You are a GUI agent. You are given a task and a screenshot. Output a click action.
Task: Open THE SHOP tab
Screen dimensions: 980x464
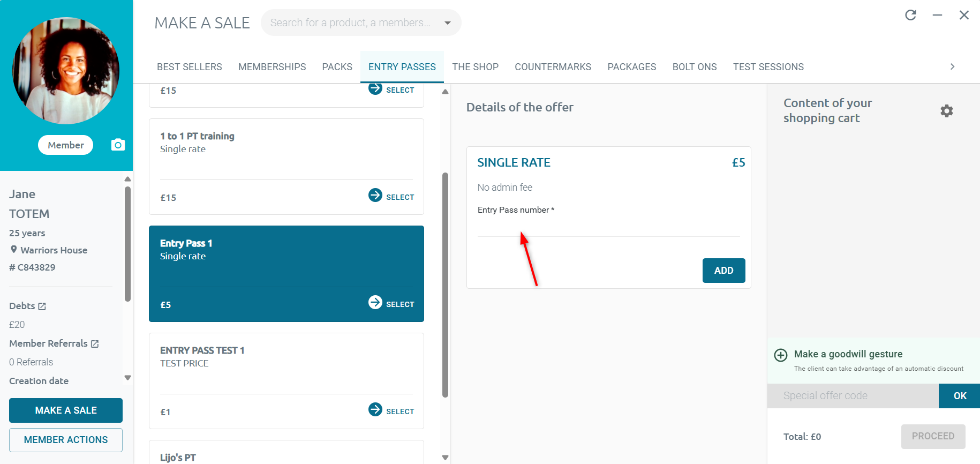(x=475, y=67)
